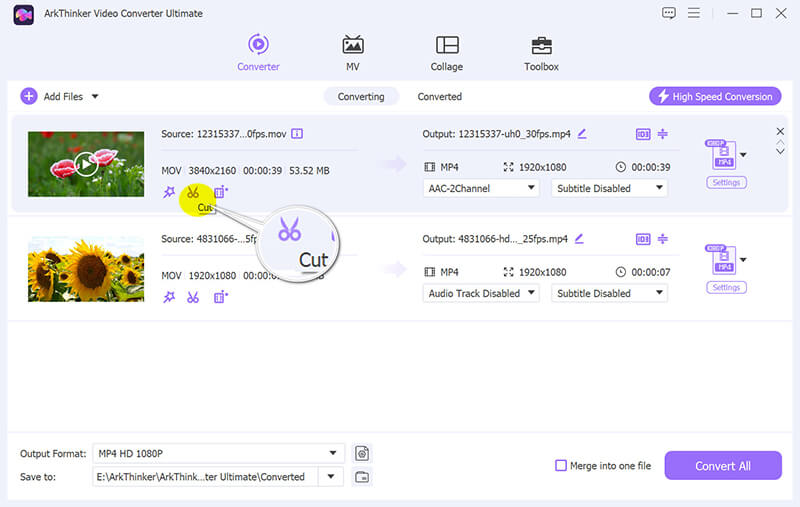Viewport: 800px width, 507px height.
Task: Play the red flowers video thumbnail
Action: (86, 164)
